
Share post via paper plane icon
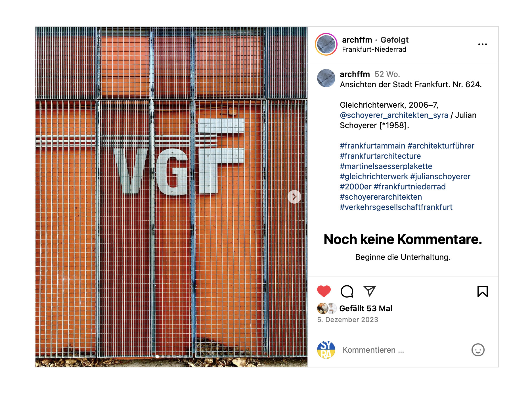[369, 291]
